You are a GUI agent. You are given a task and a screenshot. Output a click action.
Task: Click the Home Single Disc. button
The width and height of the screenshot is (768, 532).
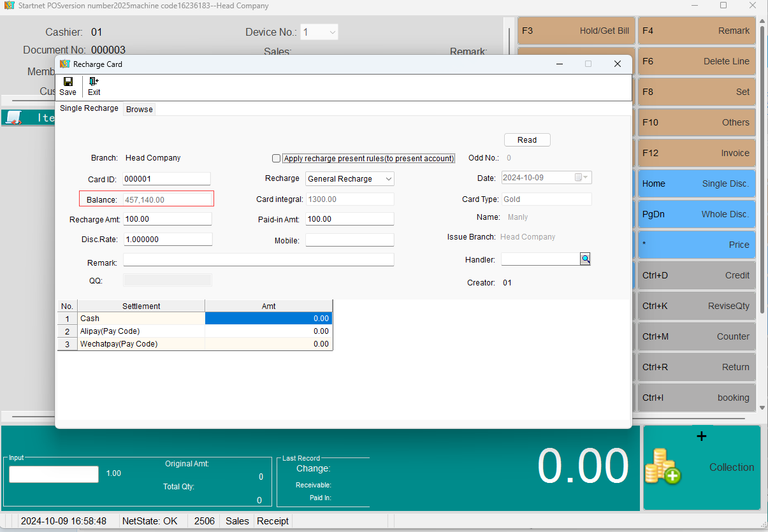pos(697,183)
